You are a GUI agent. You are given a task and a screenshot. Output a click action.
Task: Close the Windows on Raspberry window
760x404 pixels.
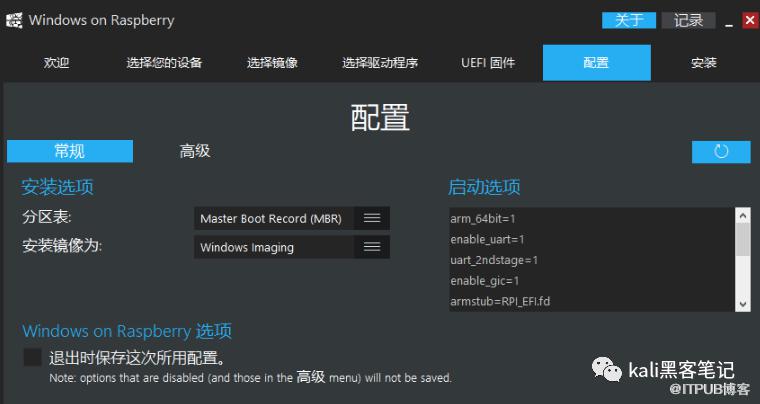750,20
